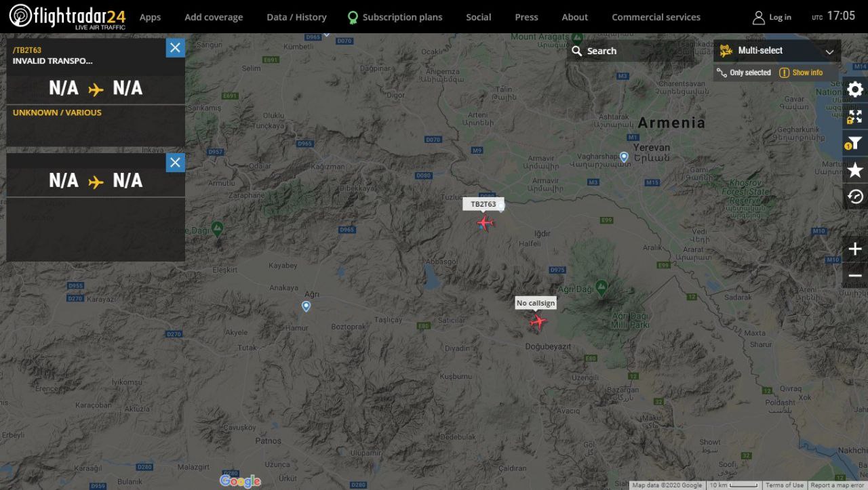Open the filter funnel icon
The height and width of the screenshot is (490, 868).
pos(855,143)
